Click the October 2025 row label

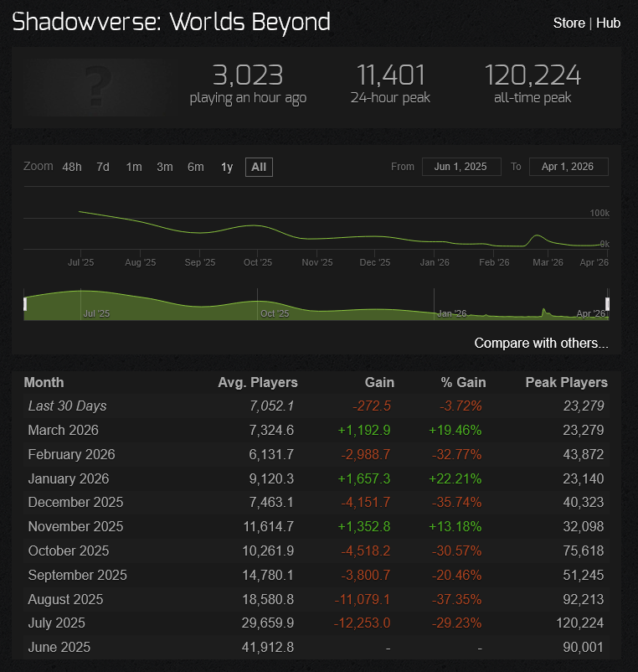(69, 551)
